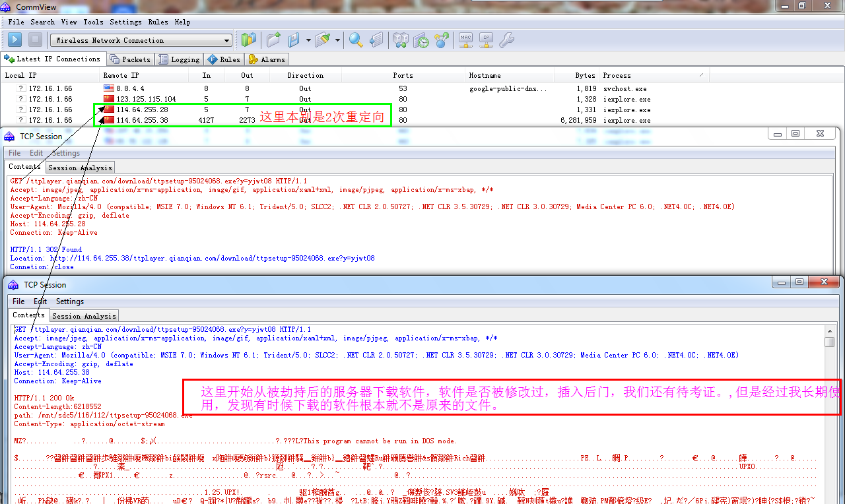Switch to the Packets tab
This screenshot has width=845, height=504.
(131, 59)
